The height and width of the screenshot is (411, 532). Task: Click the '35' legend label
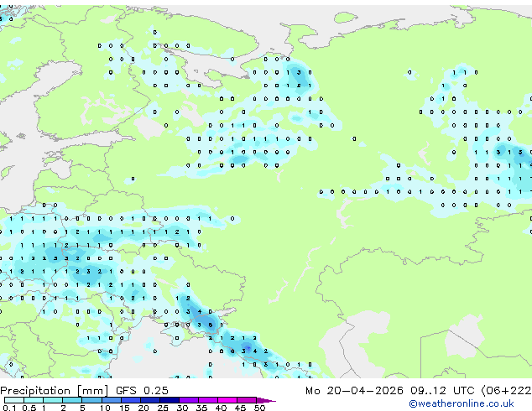tap(201, 408)
